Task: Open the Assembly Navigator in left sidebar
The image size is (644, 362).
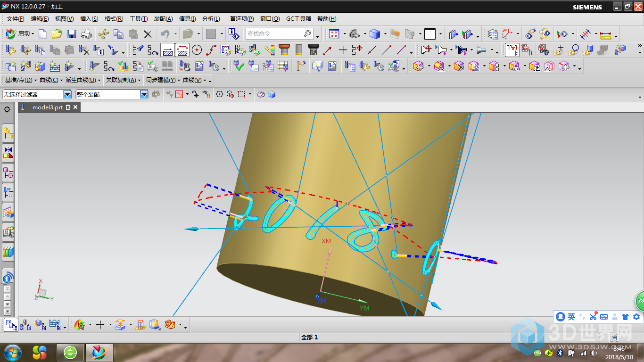Action: pyautogui.click(x=8, y=134)
